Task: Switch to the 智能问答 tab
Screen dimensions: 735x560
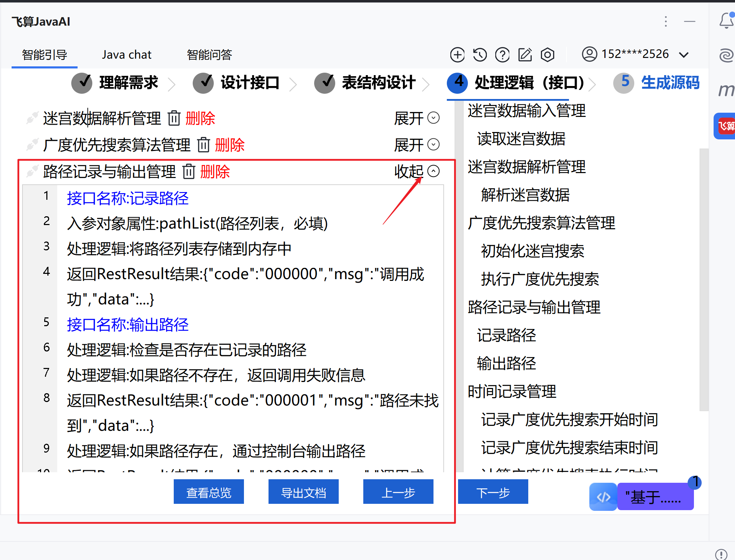Action: click(209, 55)
